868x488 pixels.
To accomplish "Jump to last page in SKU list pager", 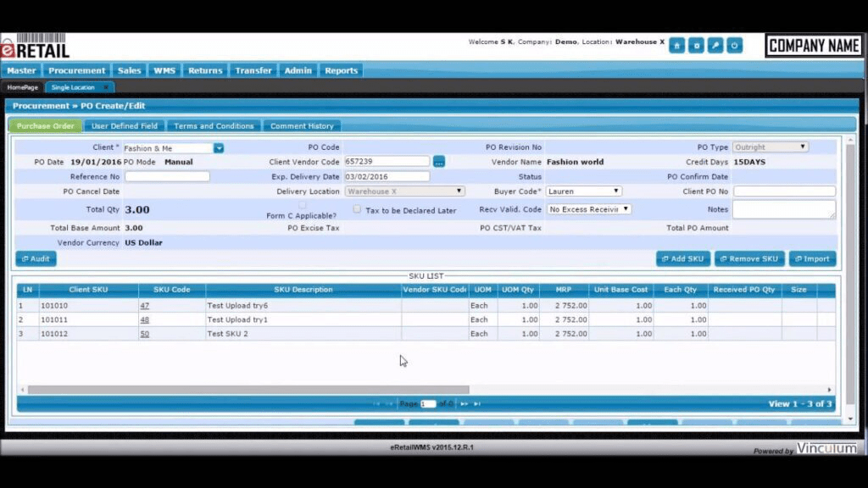I will click(477, 404).
